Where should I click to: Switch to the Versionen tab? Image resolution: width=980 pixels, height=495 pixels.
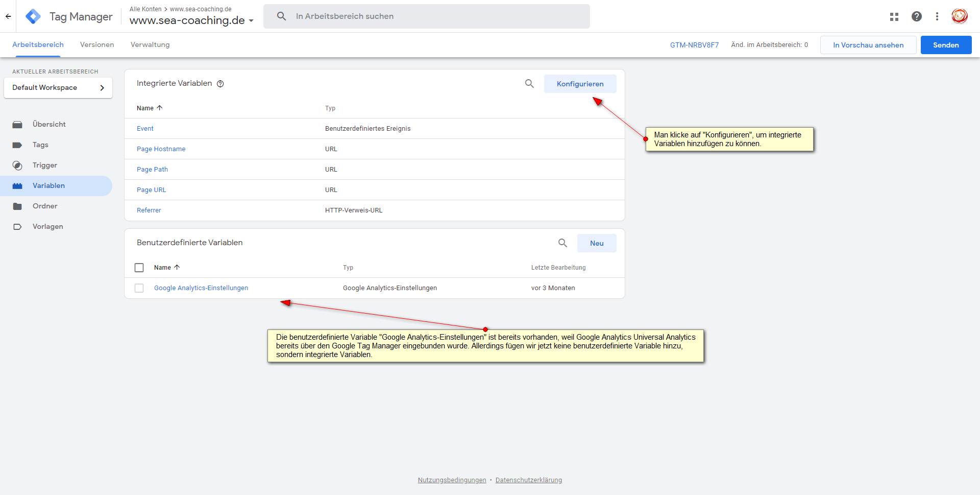[97, 45]
